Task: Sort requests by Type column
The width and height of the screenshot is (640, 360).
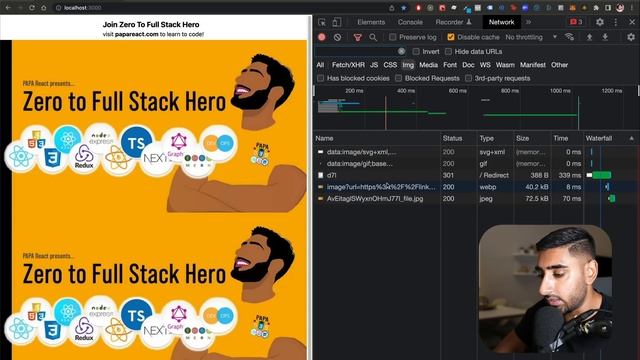Action: (494, 138)
